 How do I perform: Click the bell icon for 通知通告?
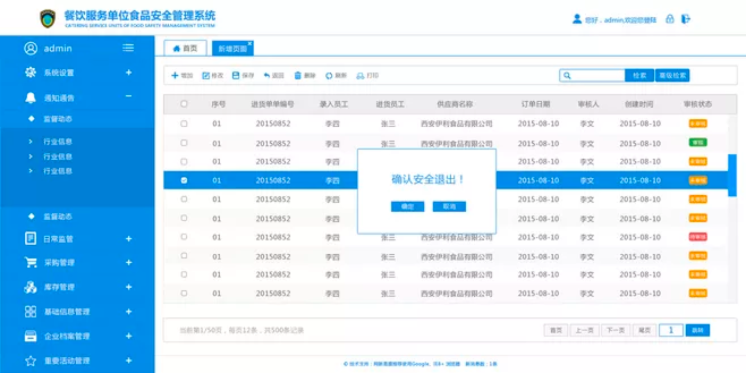click(30, 98)
